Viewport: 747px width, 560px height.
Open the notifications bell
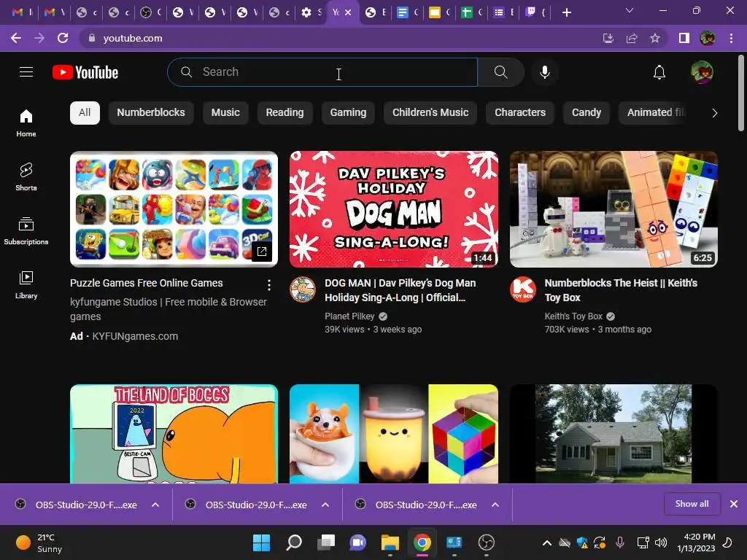(659, 72)
